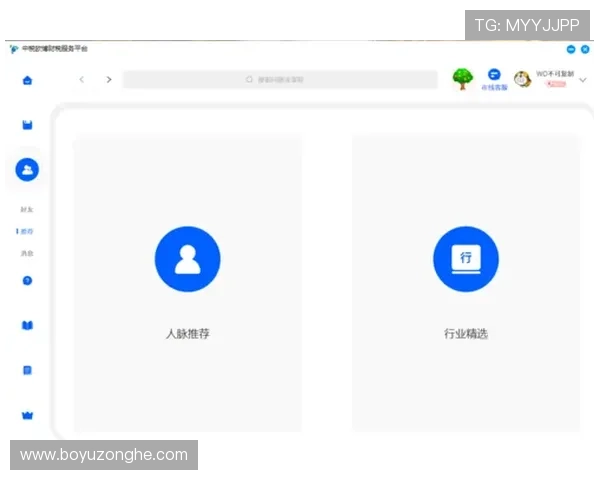Click the blue 行 icon circle
Screen dimensions: 600x480
(x=466, y=259)
